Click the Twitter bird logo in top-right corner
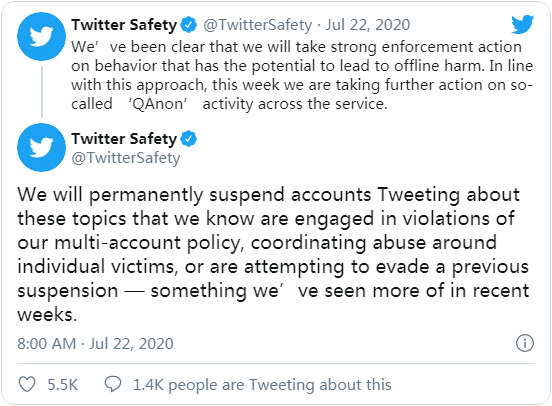The height and width of the screenshot is (406, 552). tap(522, 24)
